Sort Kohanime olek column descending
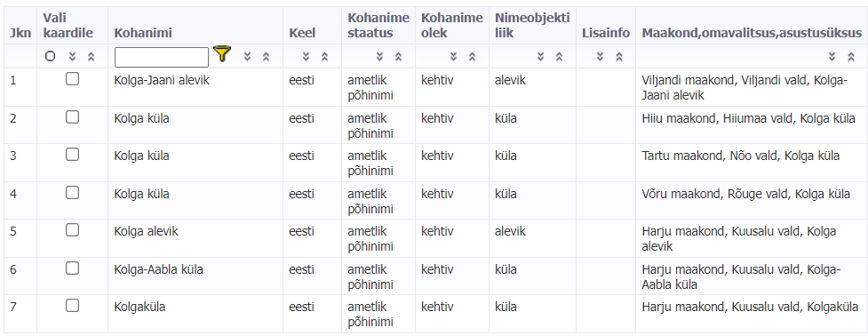 coord(453,57)
